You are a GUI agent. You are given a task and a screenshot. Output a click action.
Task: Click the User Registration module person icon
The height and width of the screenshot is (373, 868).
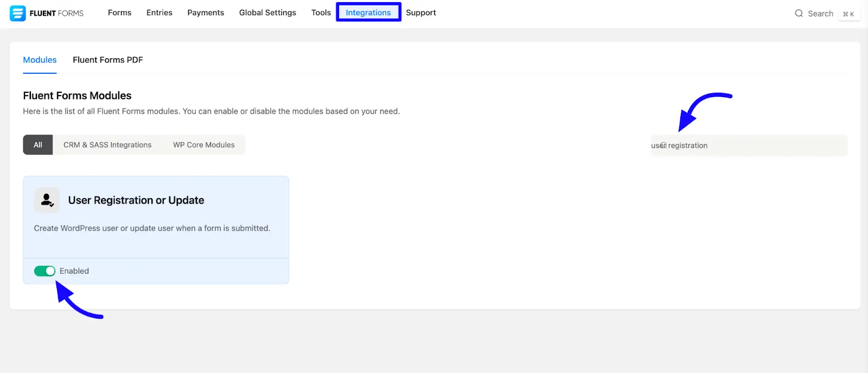(x=47, y=200)
